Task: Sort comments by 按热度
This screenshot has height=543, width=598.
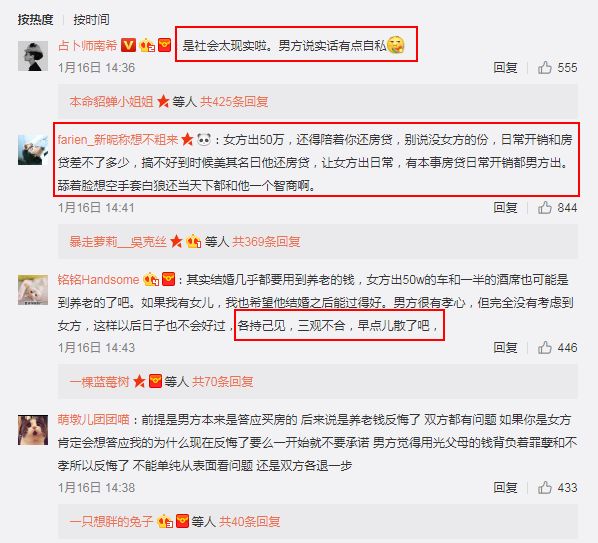Action: 35,19
